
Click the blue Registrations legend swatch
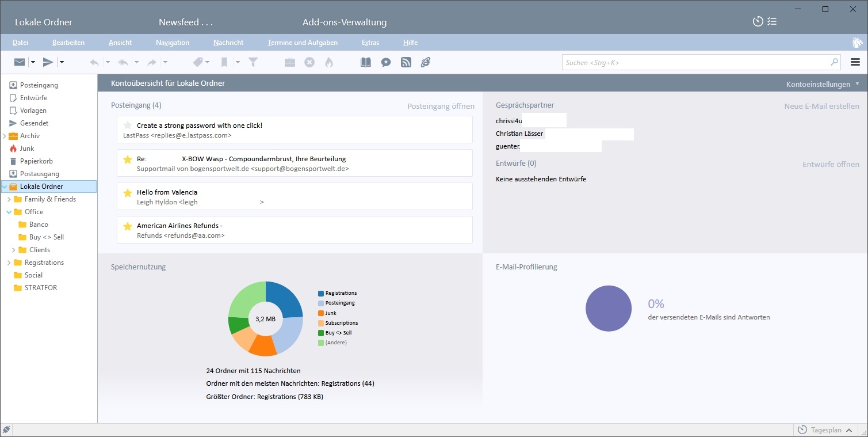321,293
